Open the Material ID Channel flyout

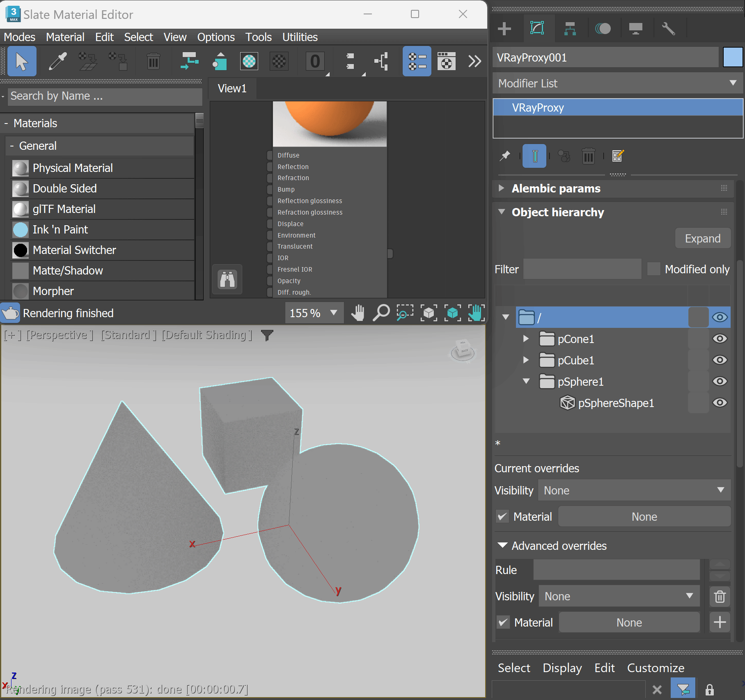[x=315, y=61]
